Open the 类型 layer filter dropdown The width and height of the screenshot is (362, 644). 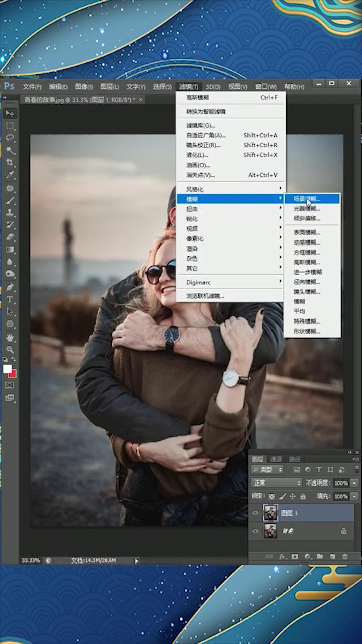(267, 470)
